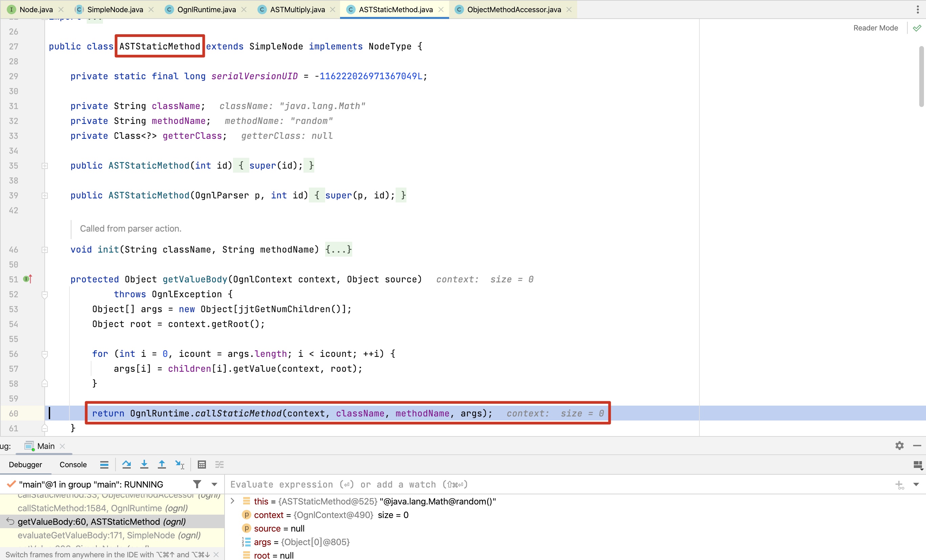Open debug panel settings gear
Viewport: 926px width, 560px height.
899,446
